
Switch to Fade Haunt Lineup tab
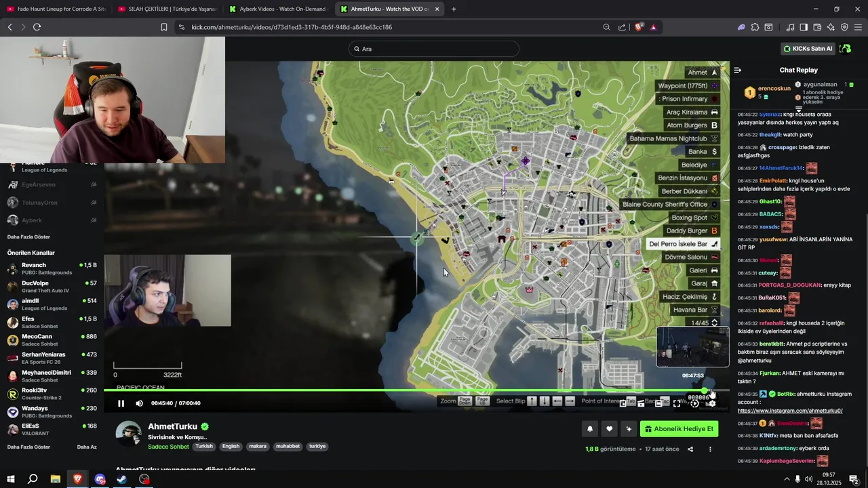[x=56, y=9]
